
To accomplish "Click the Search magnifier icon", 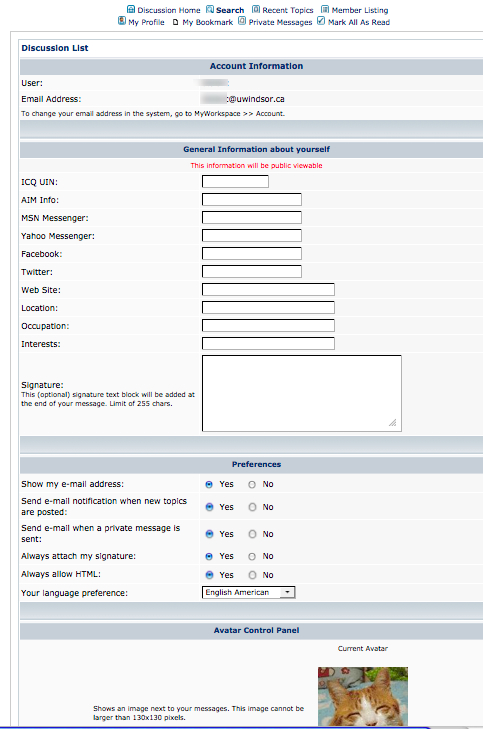I will pos(210,9).
